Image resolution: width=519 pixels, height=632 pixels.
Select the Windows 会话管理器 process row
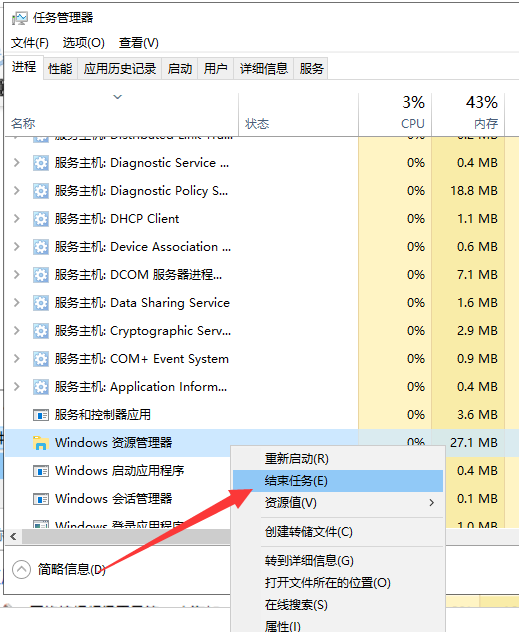[x=118, y=499]
